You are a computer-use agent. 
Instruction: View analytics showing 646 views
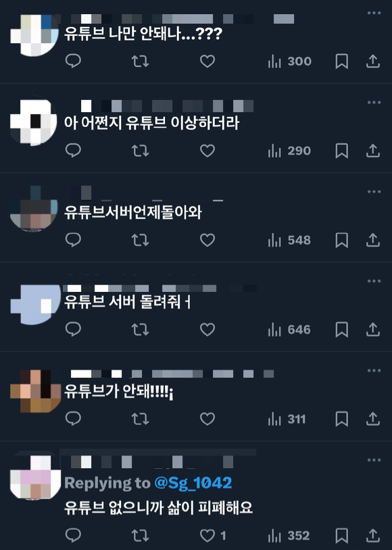[x=289, y=330]
